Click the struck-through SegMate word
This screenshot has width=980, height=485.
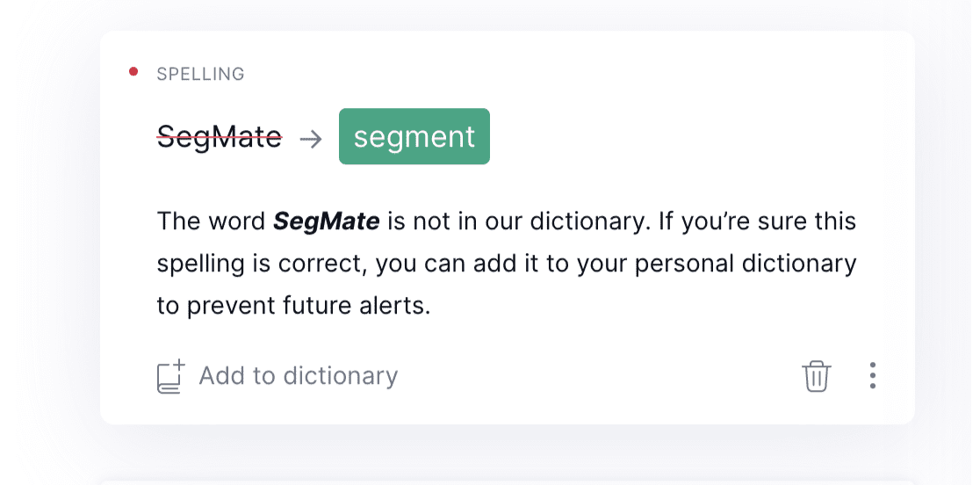coord(220,136)
